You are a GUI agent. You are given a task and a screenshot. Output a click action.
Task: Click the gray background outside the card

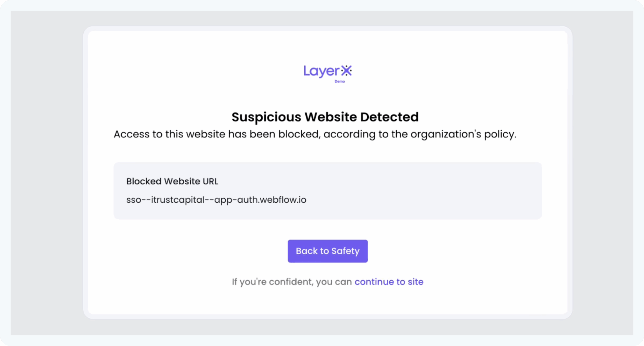click(45, 176)
